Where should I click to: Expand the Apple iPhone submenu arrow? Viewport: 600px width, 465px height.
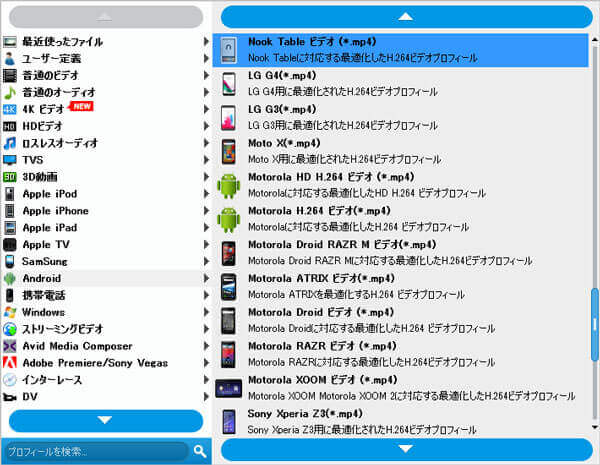[206, 210]
